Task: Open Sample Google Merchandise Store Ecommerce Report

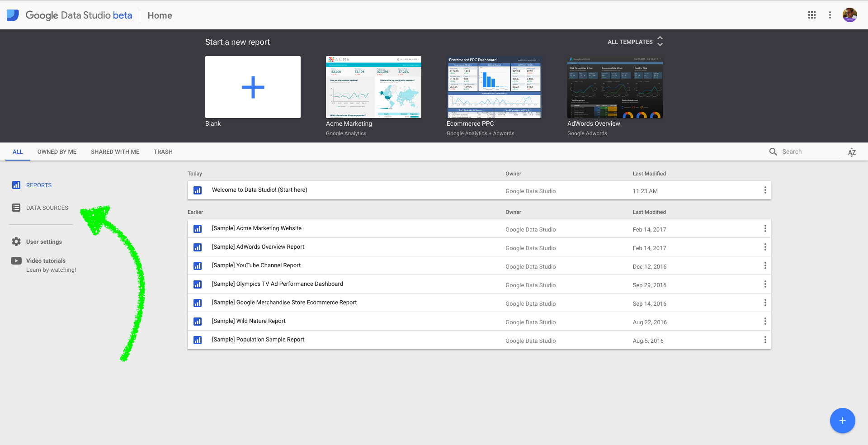Action: pyautogui.click(x=284, y=303)
